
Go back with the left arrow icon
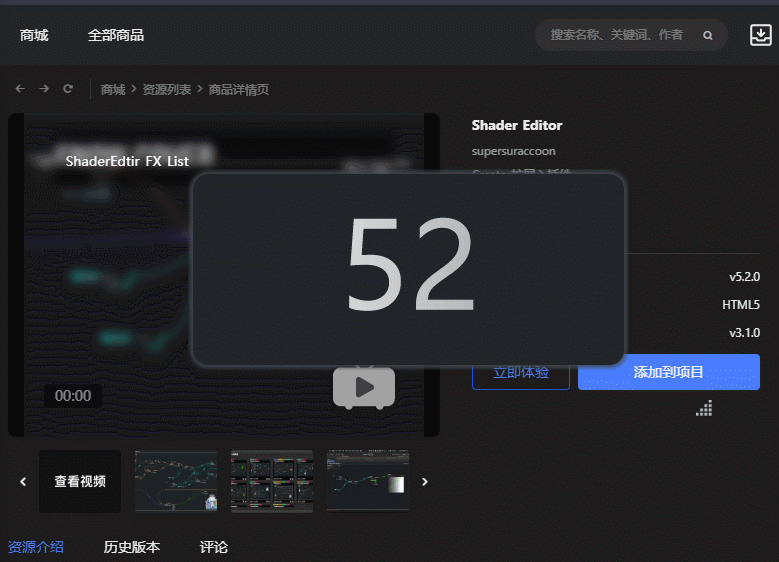pyautogui.click(x=20, y=88)
